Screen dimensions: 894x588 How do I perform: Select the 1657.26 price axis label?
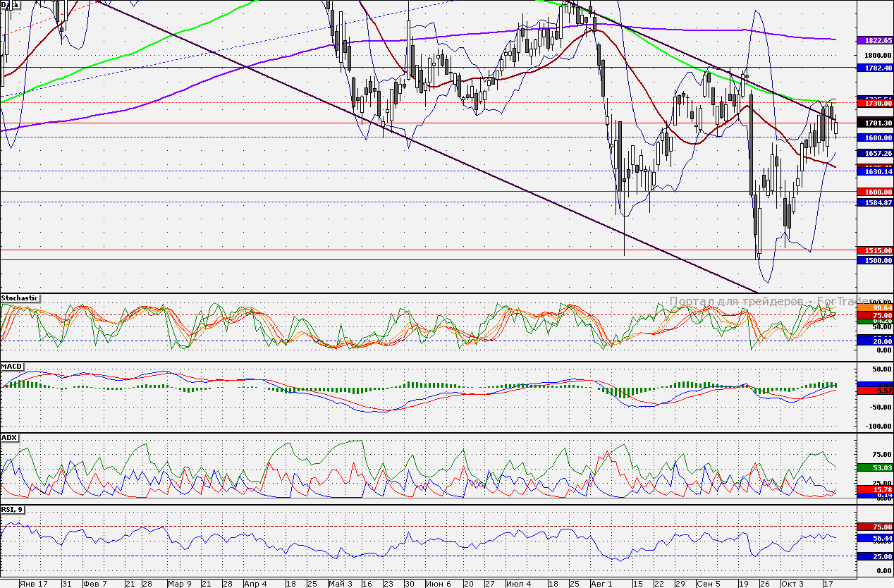click(x=874, y=153)
